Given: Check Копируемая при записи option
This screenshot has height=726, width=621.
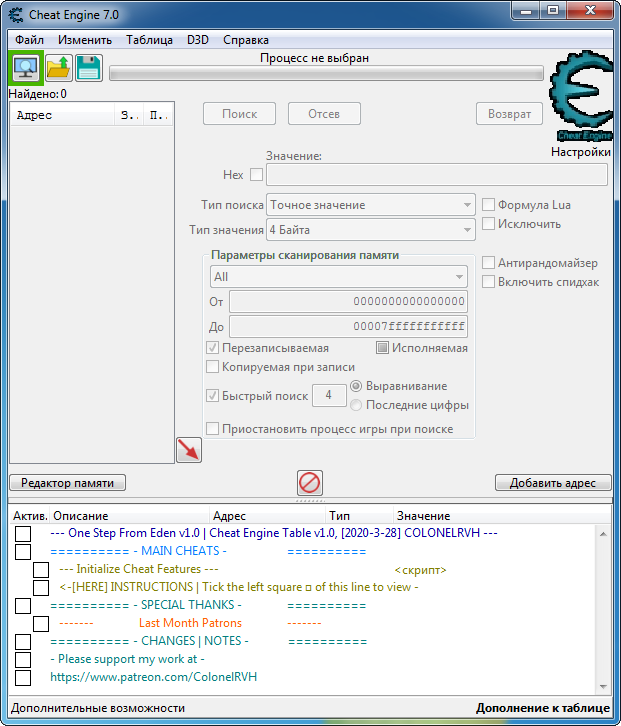Looking at the screenshot, I should [212, 367].
